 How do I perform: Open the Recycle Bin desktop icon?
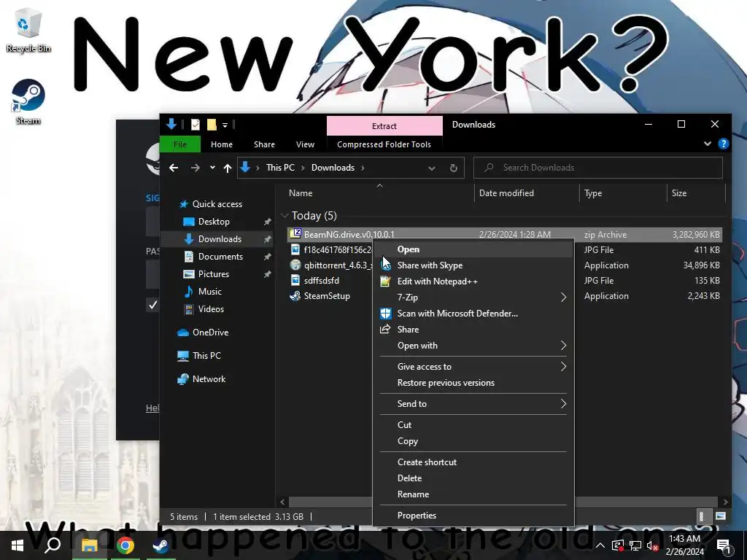click(x=28, y=31)
